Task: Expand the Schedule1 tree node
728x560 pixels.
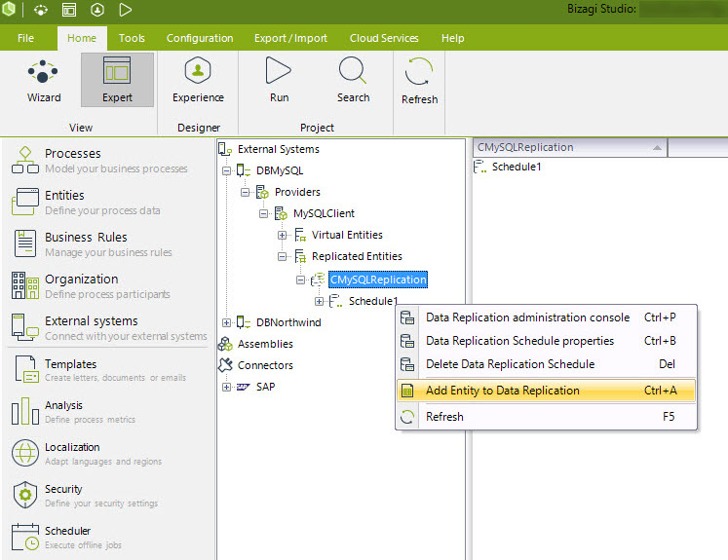Action: pyautogui.click(x=319, y=302)
